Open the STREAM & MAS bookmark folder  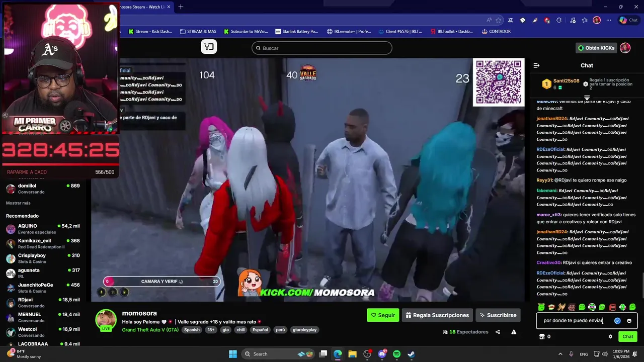click(x=198, y=31)
